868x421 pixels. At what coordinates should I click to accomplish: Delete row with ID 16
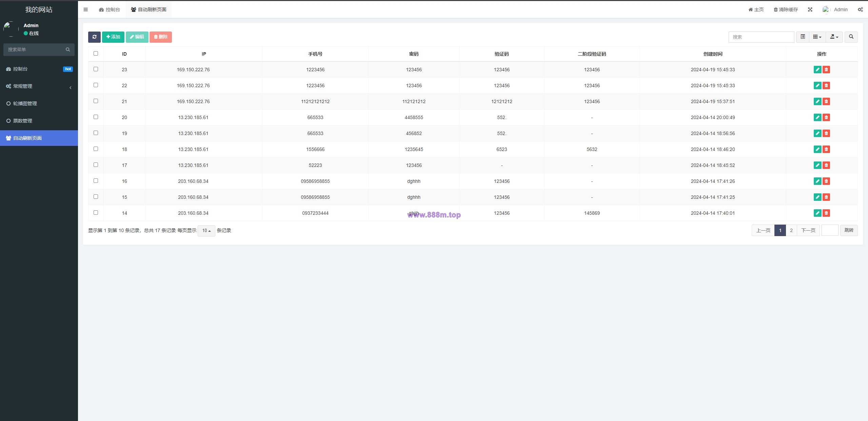point(826,181)
